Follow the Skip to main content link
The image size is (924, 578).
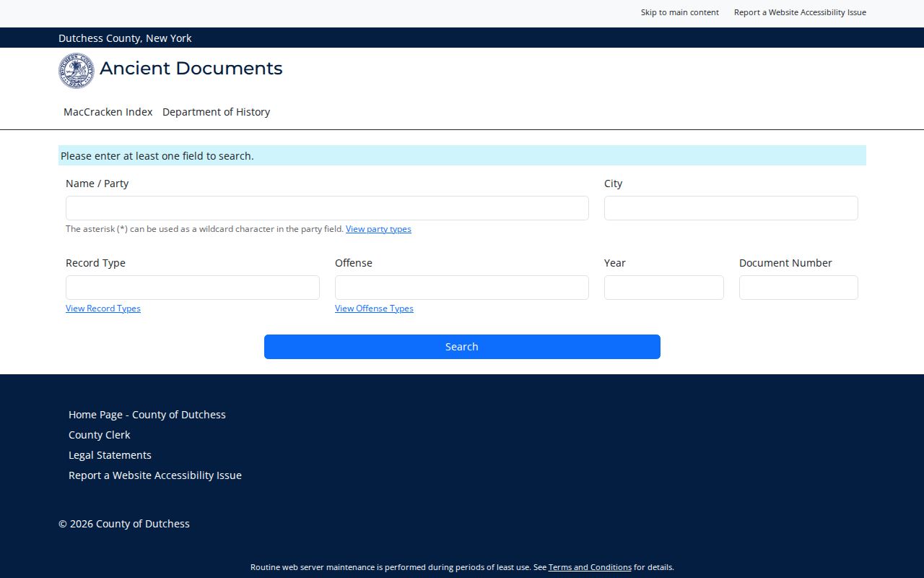[x=680, y=12]
